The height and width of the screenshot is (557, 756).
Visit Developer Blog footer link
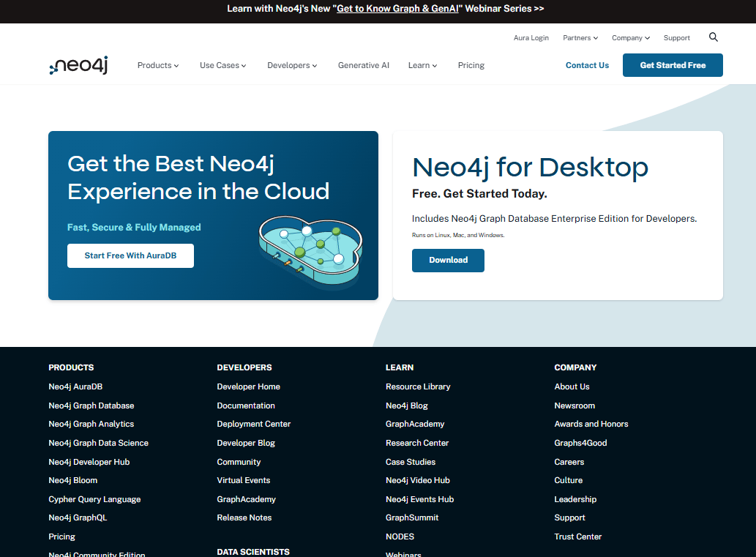click(246, 443)
